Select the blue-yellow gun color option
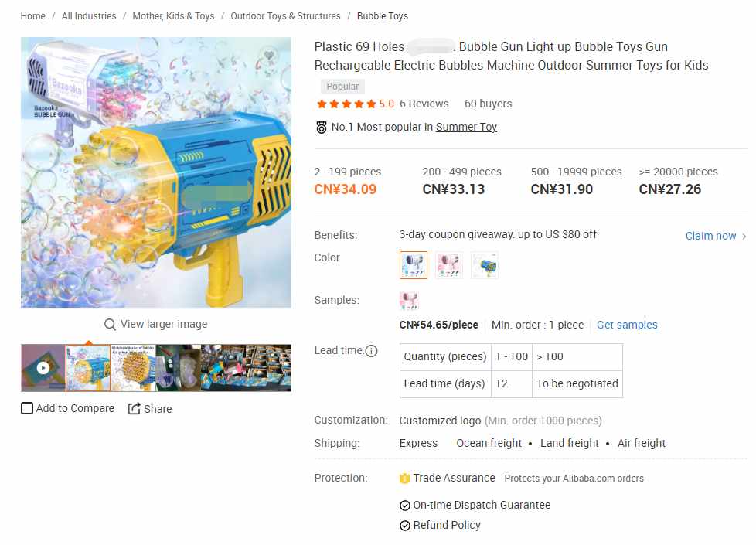 [485, 265]
